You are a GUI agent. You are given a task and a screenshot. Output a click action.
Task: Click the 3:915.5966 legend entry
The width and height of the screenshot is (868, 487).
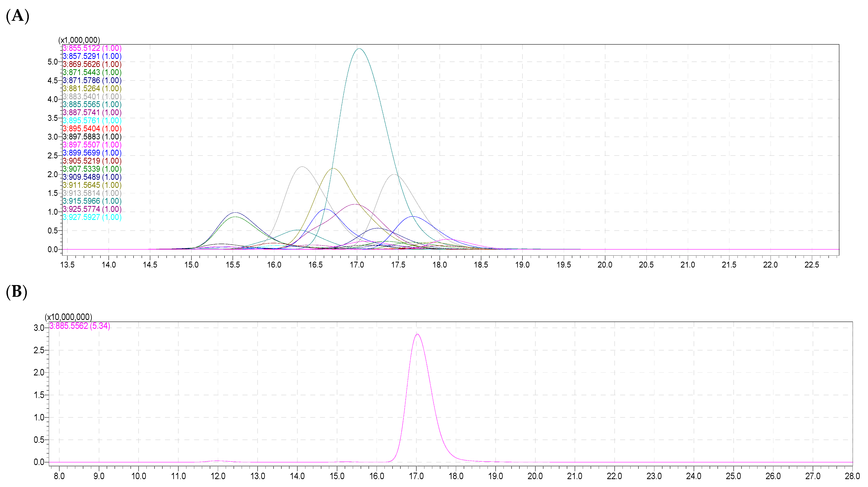(92, 201)
